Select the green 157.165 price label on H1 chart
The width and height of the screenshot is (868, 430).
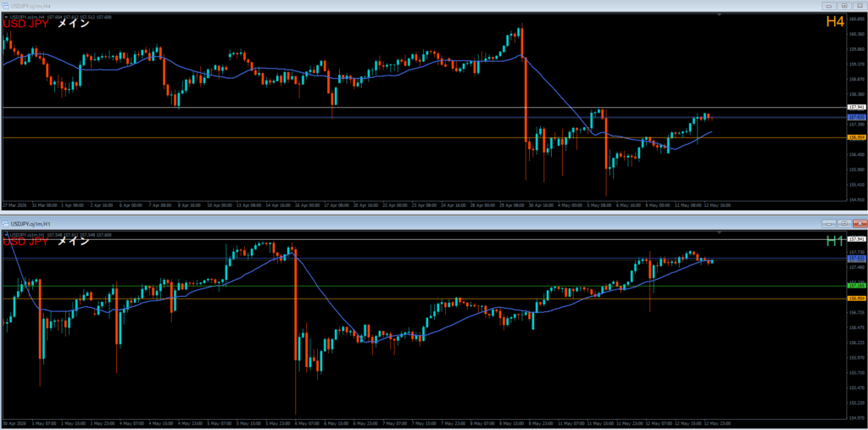(856, 286)
